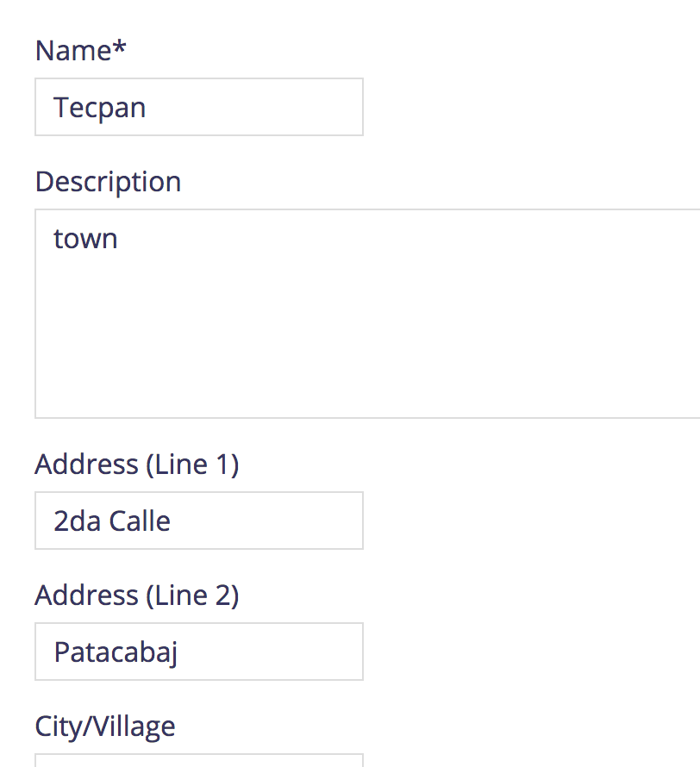Click the Description label
The image size is (700, 767).
point(108,183)
